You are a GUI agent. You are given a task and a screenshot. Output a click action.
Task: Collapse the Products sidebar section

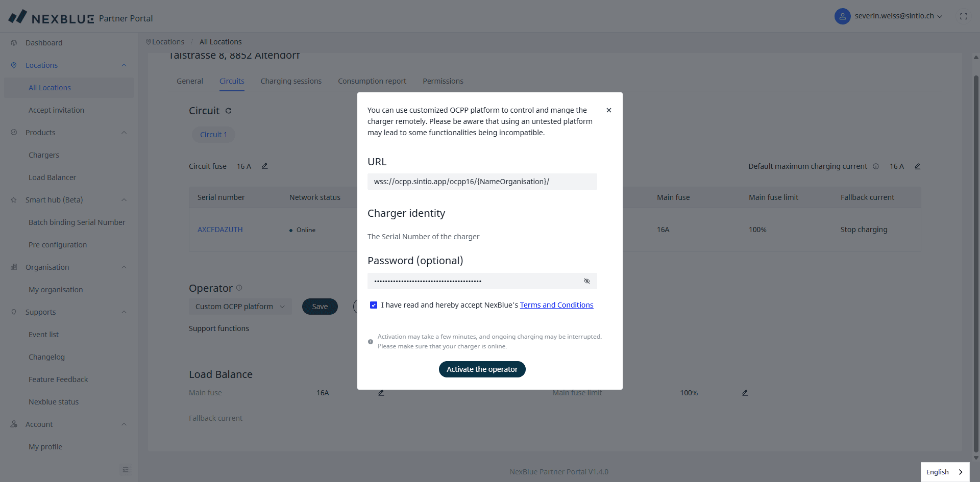coord(124,133)
